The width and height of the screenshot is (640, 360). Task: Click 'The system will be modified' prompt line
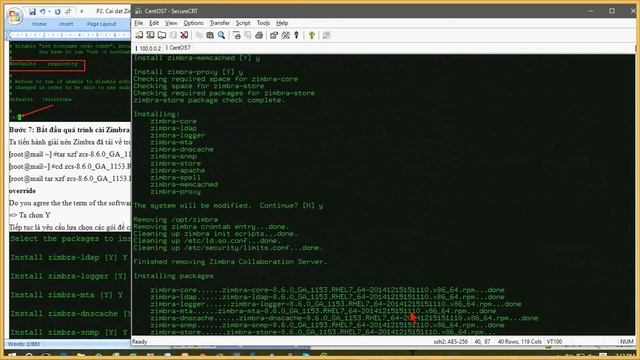click(228, 205)
